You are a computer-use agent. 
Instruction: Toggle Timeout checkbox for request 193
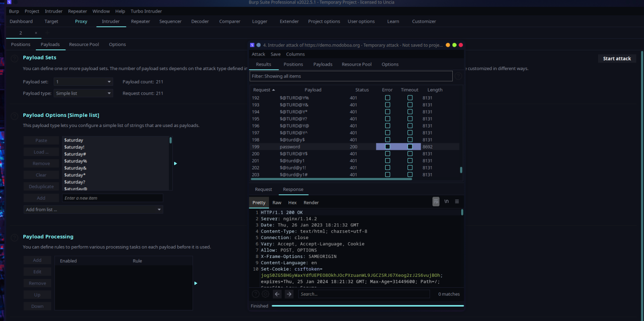[x=410, y=104]
